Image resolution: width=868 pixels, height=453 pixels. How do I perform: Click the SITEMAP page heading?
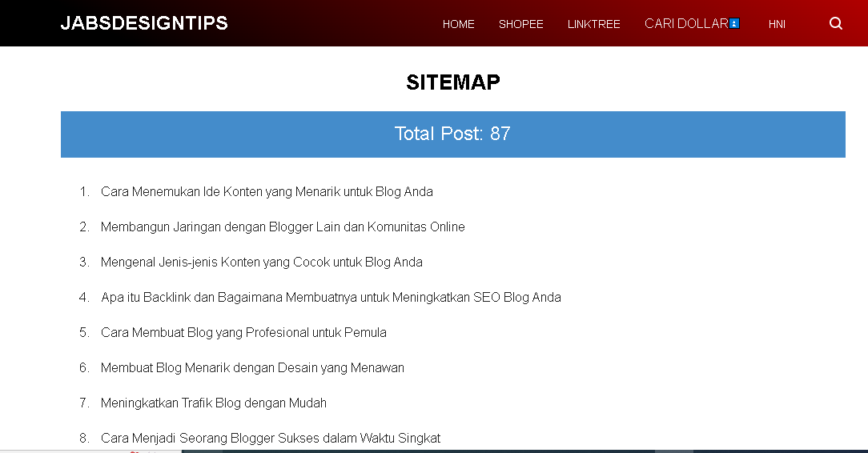point(453,82)
